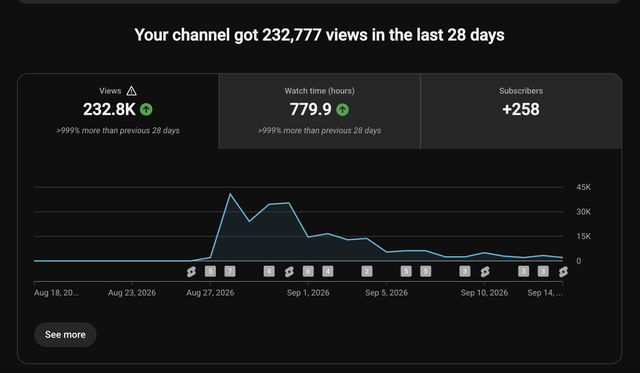Open the 6 videos badge above the Sep 1 label

[308, 271]
